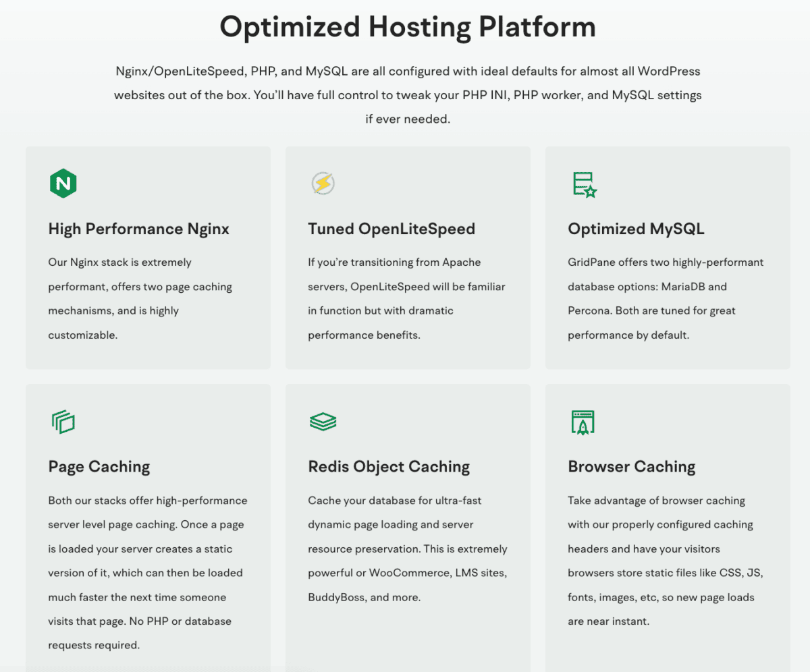This screenshot has width=810, height=672.
Task: Click the caching headers description paragraph
Action: coord(666,561)
